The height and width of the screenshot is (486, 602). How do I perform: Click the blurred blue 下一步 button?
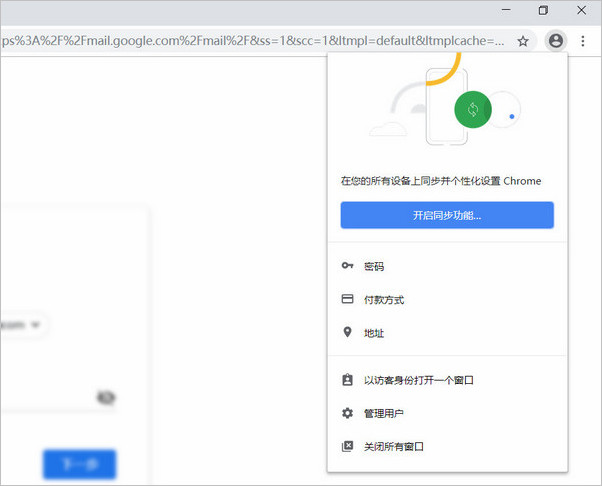point(79,464)
